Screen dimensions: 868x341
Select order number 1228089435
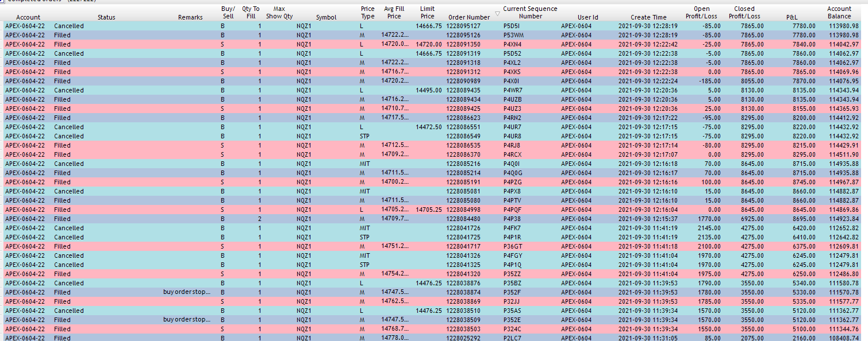point(463,90)
